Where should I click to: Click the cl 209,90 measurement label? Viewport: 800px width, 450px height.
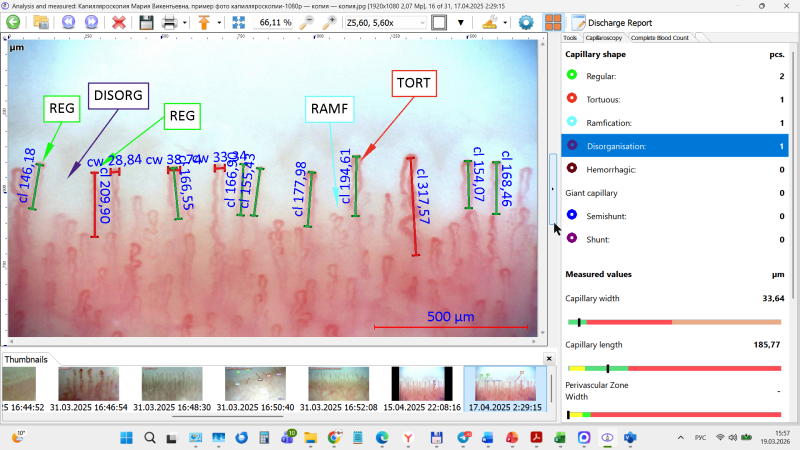[105, 195]
